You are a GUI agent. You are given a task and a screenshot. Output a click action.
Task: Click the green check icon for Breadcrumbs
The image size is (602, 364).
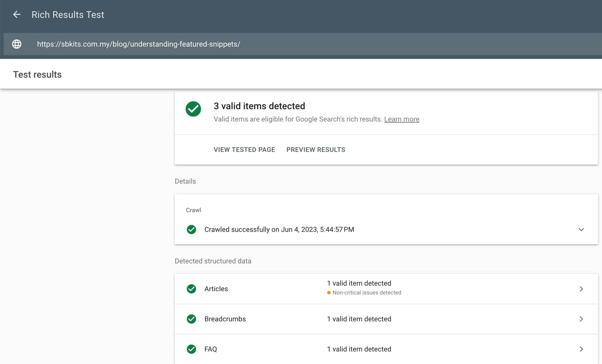[x=191, y=319]
